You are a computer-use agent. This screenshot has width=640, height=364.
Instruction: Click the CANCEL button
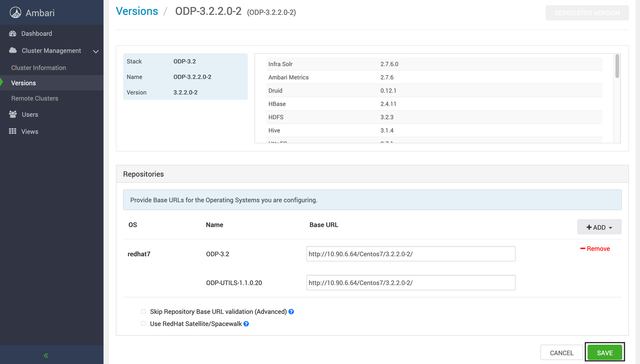pos(562,353)
